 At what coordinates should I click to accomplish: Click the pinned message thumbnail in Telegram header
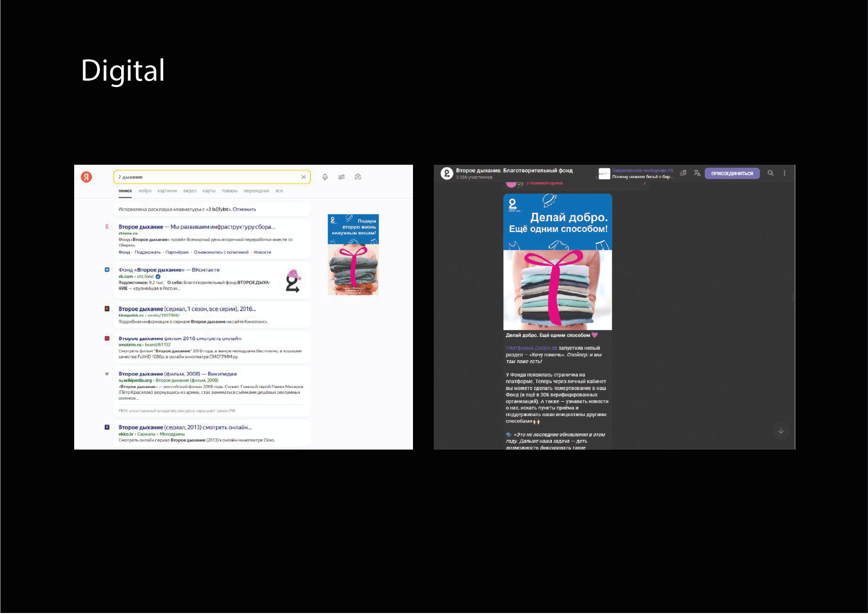click(604, 174)
